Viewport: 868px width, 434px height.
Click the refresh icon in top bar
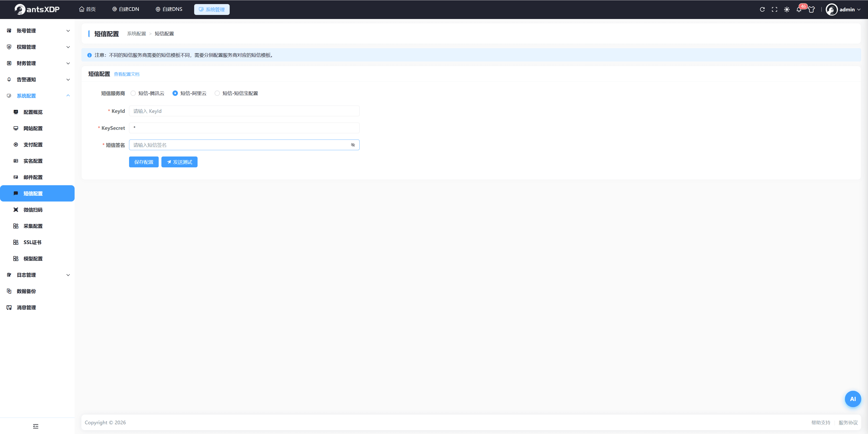point(762,9)
